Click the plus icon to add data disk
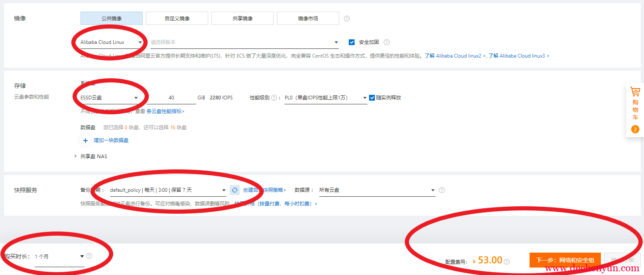 [x=85, y=140]
